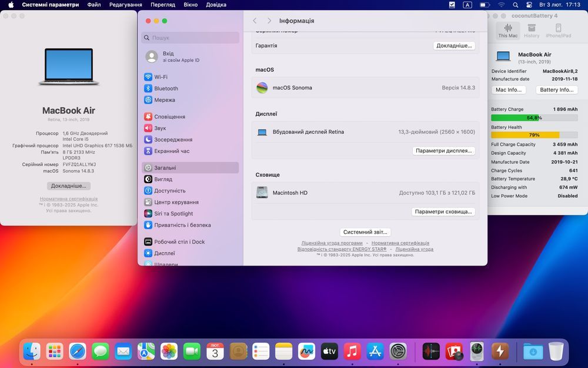Open Photos from the Dock
Image resolution: width=588 pixels, height=368 pixels.
click(x=169, y=352)
